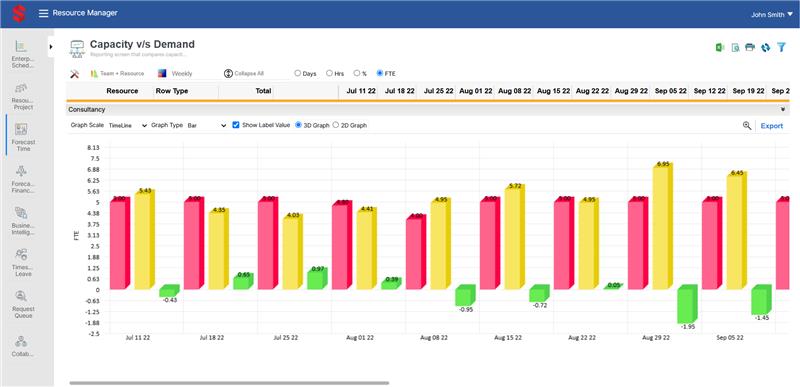The image size is (800, 387).
Task: Select the Days unit radio button
Action: (297, 73)
